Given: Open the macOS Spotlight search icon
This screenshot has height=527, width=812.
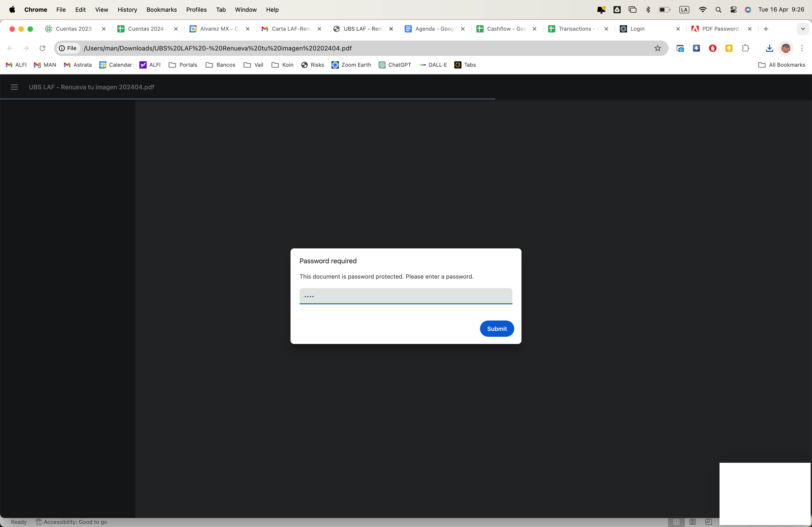Looking at the screenshot, I should click(x=718, y=10).
